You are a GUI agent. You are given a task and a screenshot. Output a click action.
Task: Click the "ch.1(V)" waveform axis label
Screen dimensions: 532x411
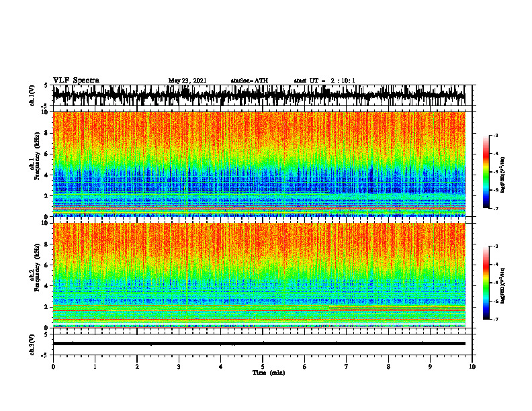(x=32, y=95)
